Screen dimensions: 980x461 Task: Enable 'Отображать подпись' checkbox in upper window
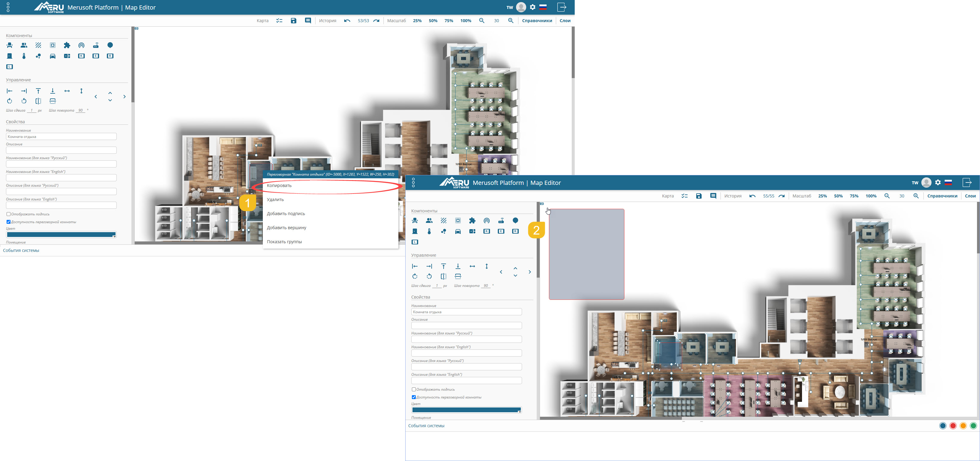(8, 214)
